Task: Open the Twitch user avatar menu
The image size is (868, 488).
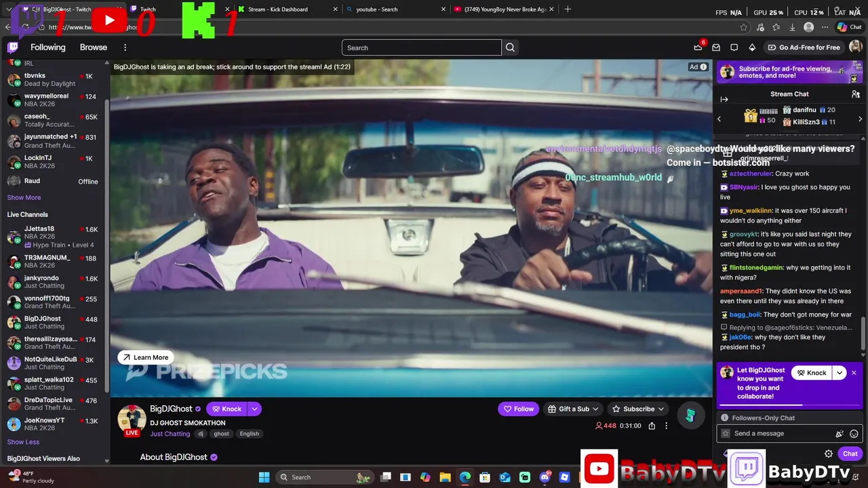Action: 855,47
